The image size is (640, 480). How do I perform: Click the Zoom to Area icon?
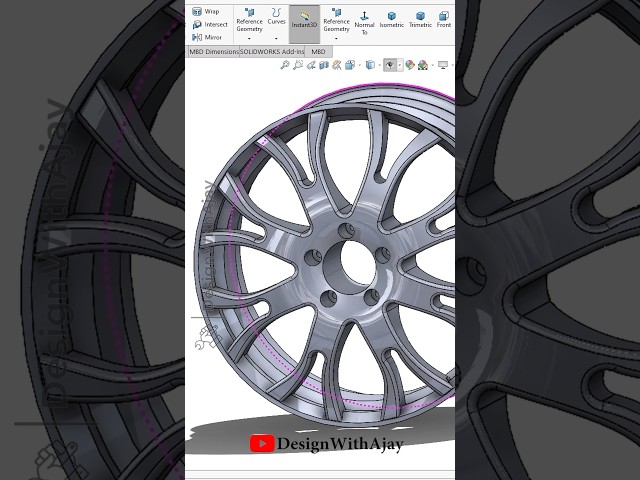[x=298, y=65]
